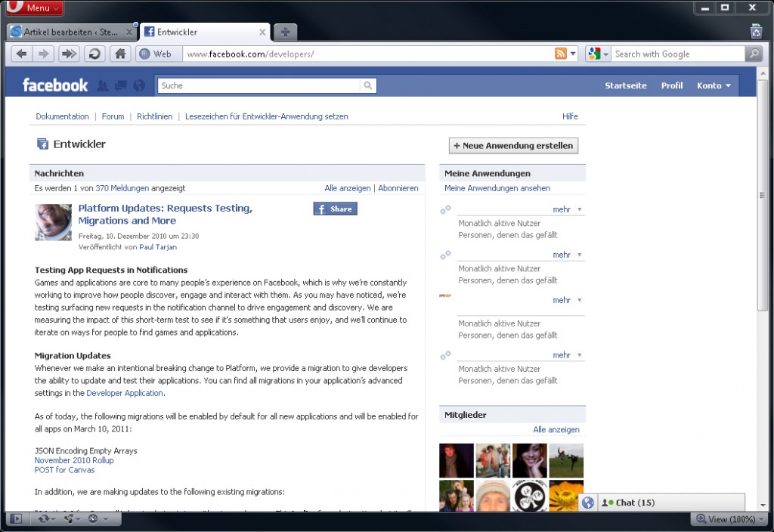Go back with the back arrow

21,54
